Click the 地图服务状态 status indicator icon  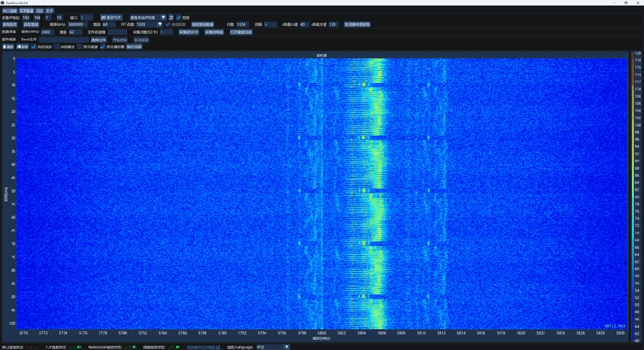[178, 347]
